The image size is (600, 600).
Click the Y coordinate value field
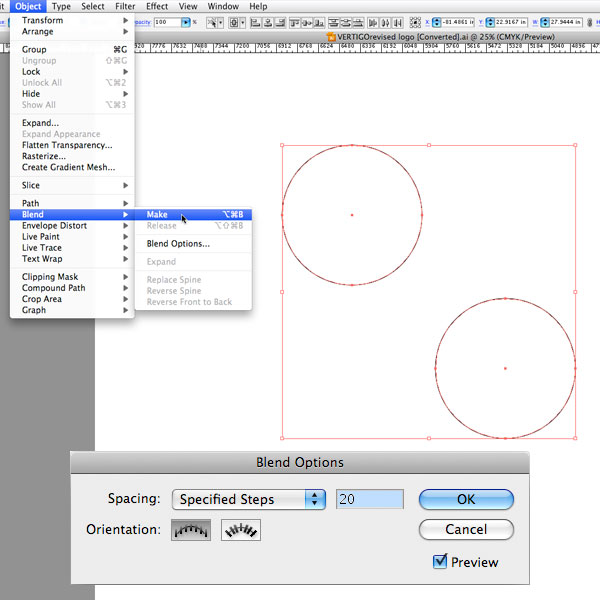(511, 23)
